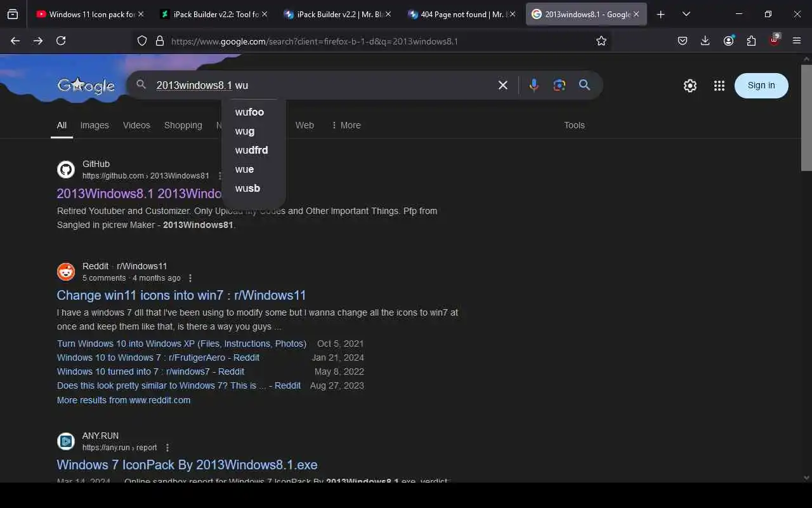
Task: Search by image with Google Lens icon
Action: pyautogui.click(x=559, y=85)
